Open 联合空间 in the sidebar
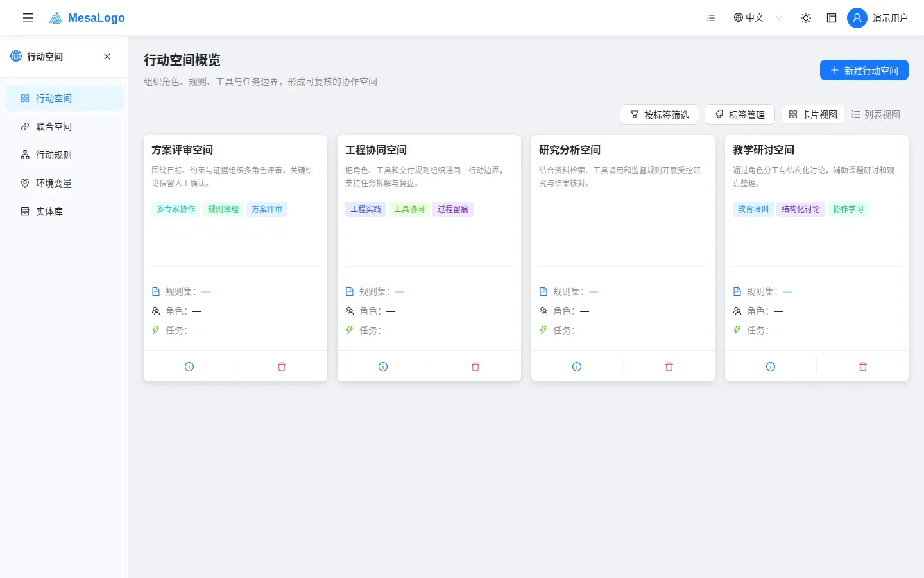Image resolution: width=924 pixels, height=578 pixels. [x=64, y=127]
